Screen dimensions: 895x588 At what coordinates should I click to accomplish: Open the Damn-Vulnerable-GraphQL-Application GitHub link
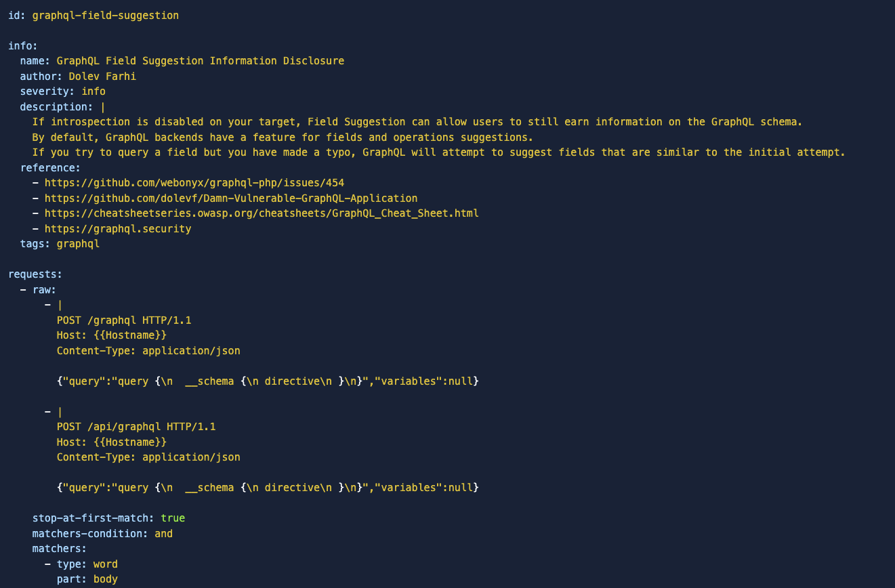point(231,198)
